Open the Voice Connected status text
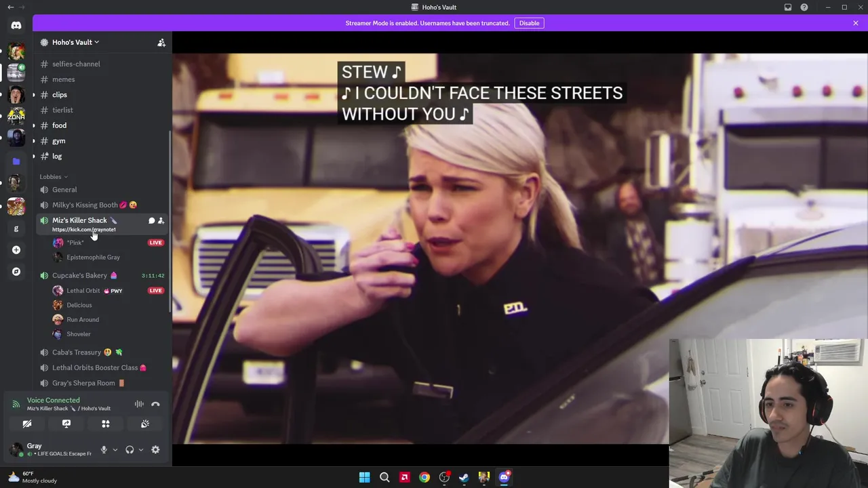Screen dimensions: 868x488 point(53,401)
